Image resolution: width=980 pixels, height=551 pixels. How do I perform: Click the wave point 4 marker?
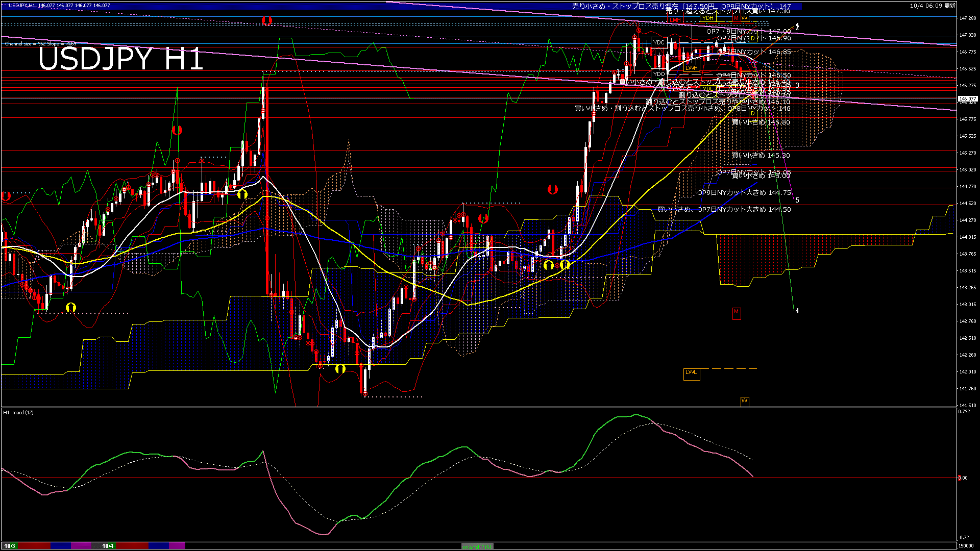point(797,311)
